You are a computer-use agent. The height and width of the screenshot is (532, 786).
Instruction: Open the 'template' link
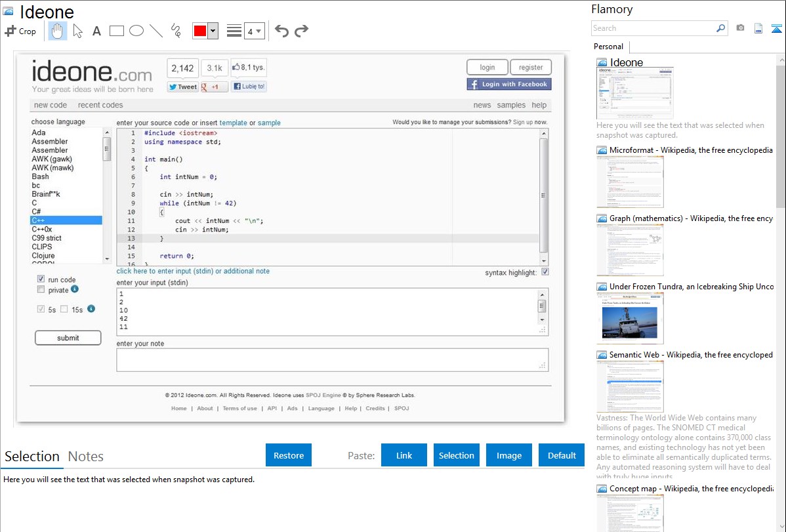233,123
